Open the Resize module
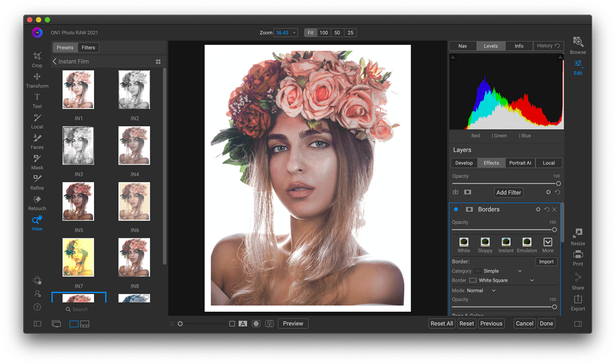Screen dimensions: 615x364 point(577,237)
